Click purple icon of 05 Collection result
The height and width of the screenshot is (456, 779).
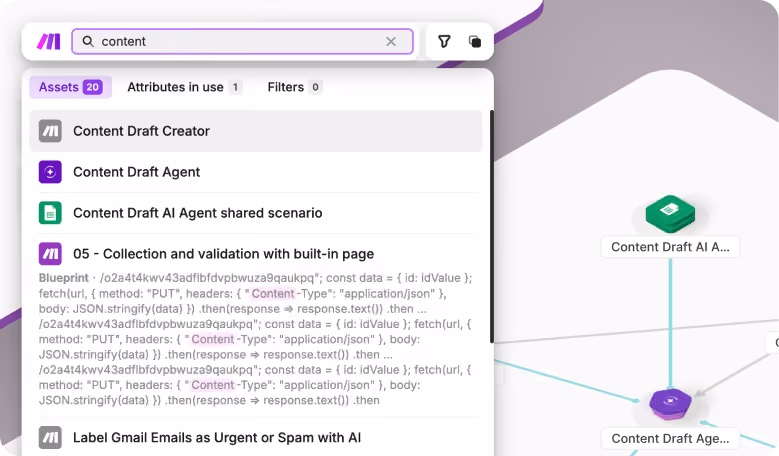point(50,254)
